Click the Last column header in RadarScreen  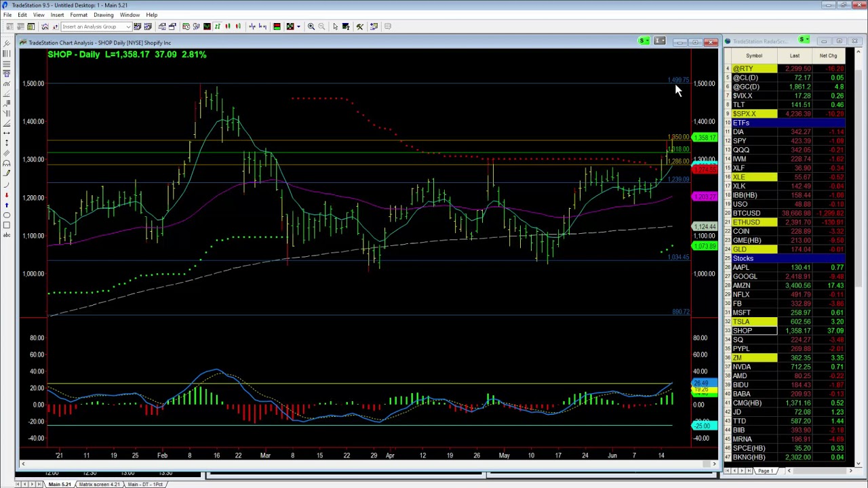pos(795,56)
